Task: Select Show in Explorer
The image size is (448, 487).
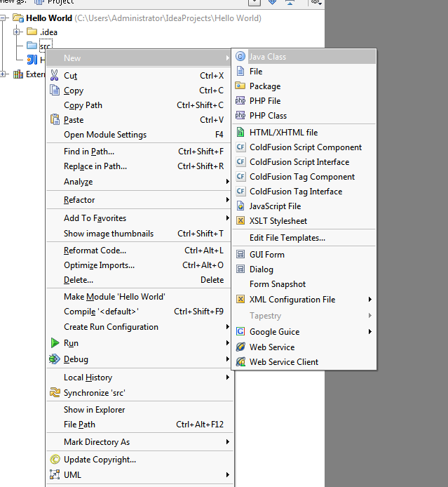Action: pos(139,410)
